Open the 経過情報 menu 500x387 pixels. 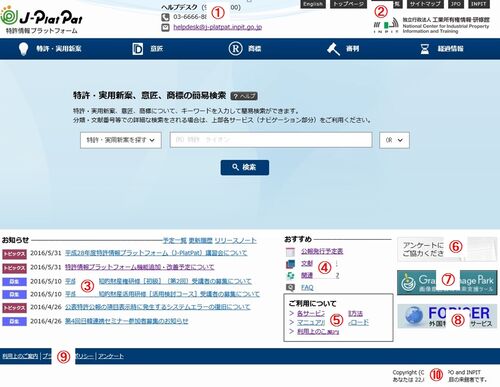tap(450, 49)
